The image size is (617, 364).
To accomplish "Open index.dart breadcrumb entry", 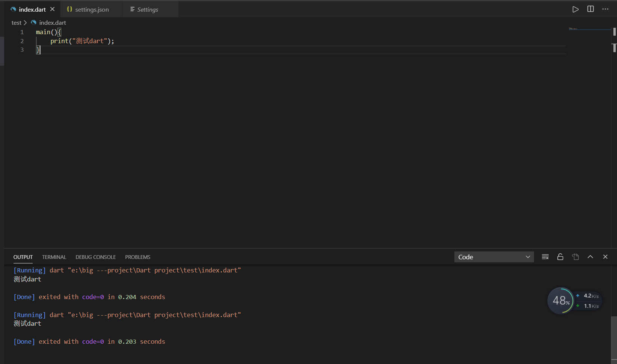I will tap(52, 23).
